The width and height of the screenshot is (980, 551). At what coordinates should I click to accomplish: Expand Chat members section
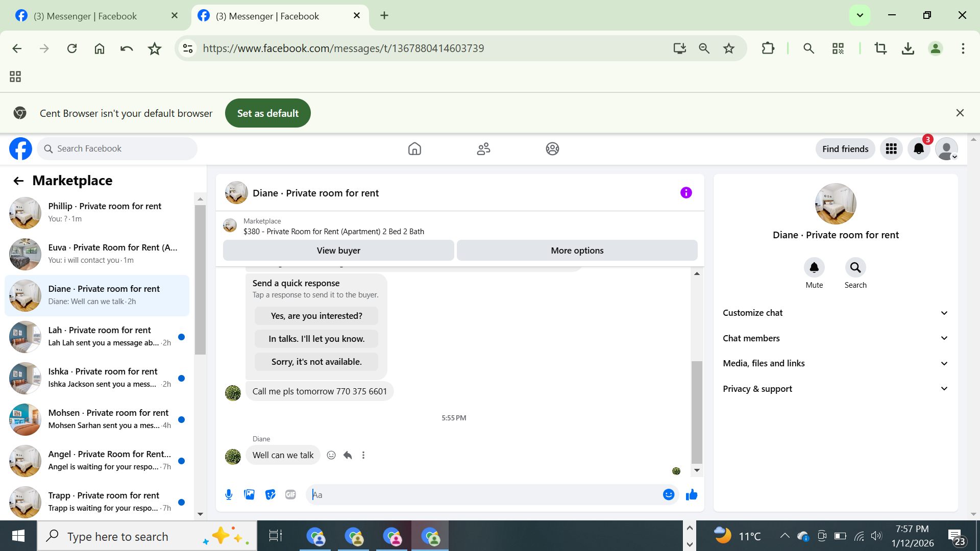(835, 338)
